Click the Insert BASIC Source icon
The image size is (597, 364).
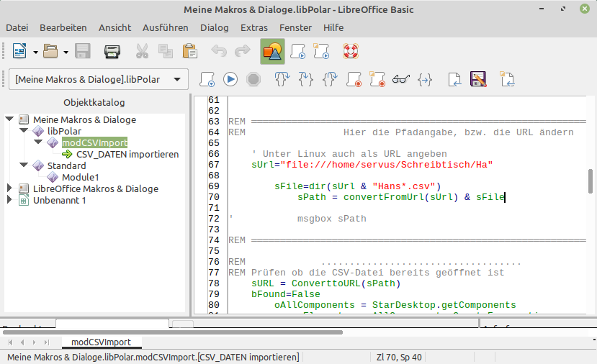tap(454, 80)
